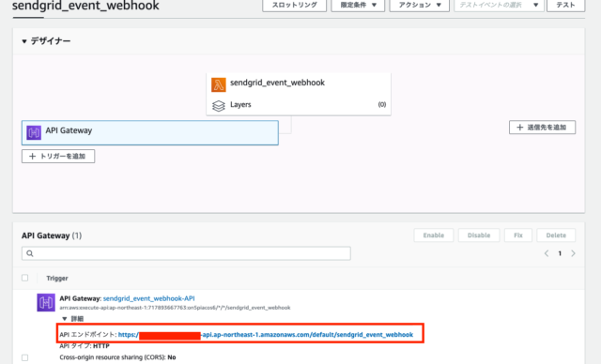Viewport: 601px width, 364px height.
Task: Click the API Gateway icon in trigger list
Action: [x=46, y=302]
